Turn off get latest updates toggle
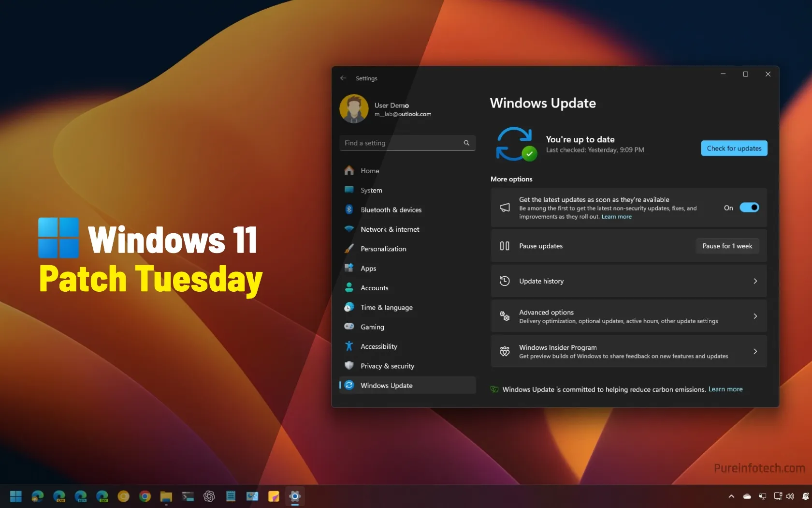Viewport: 812px width, 508px height. pos(749,208)
